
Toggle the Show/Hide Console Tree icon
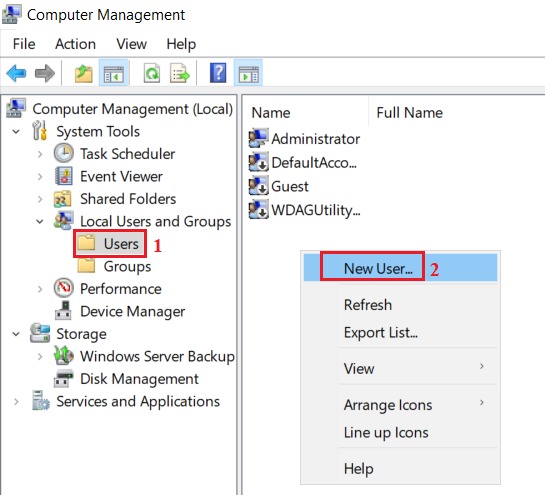click(x=114, y=73)
